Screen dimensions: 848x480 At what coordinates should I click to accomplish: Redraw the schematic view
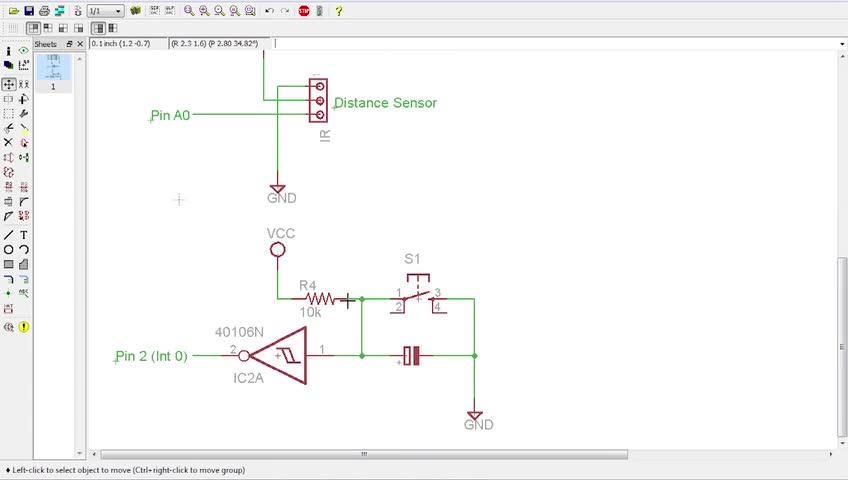pyautogui.click(x=234, y=11)
